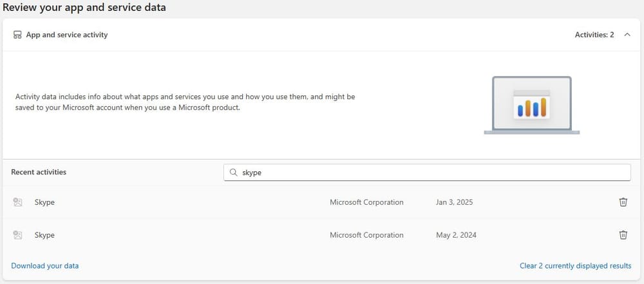Clear 2 currently displayed results
The height and width of the screenshot is (284, 644).
(575, 266)
